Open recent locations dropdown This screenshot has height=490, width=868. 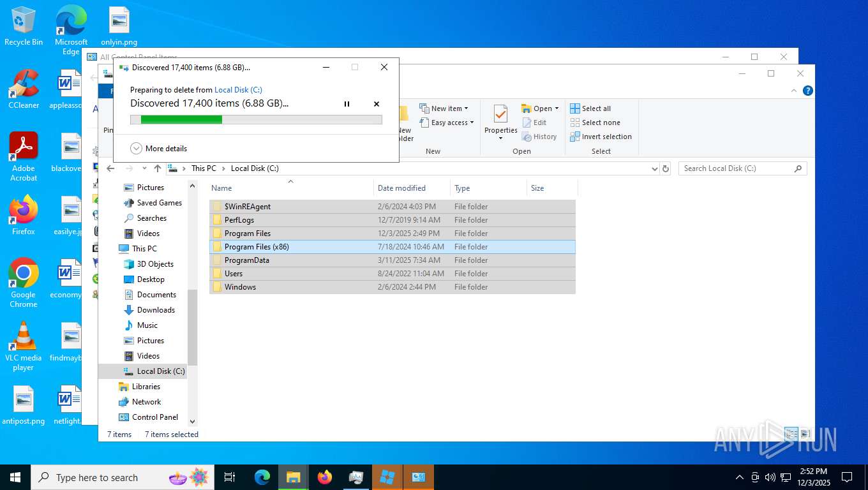[x=144, y=168]
